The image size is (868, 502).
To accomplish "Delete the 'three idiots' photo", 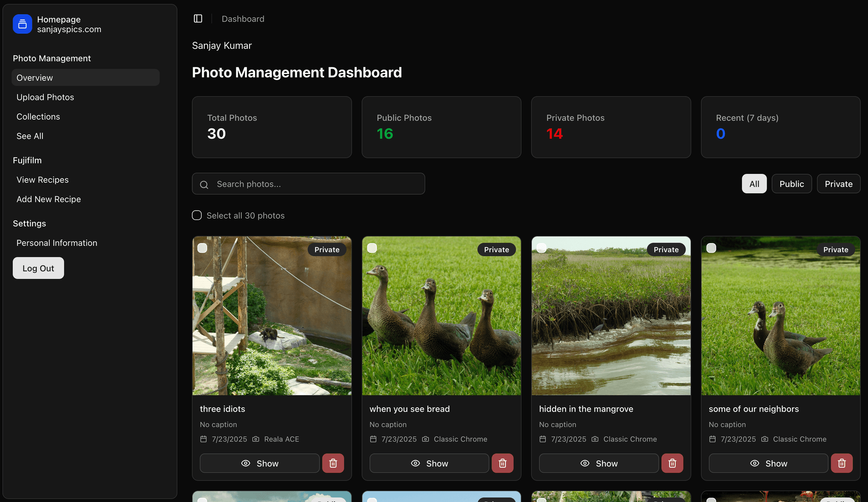I will pyautogui.click(x=333, y=463).
